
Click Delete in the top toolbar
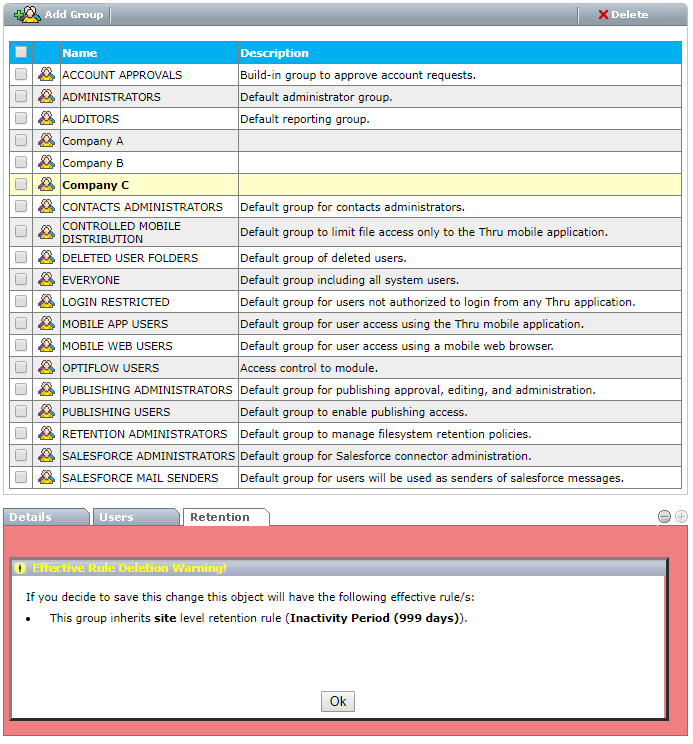[623, 15]
